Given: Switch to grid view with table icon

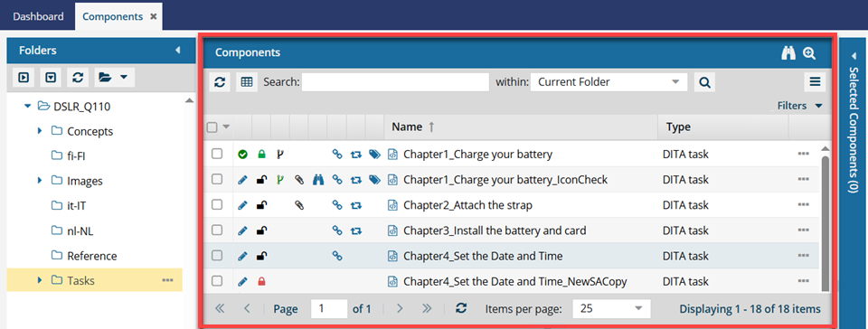Looking at the screenshot, I should (247, 82).
